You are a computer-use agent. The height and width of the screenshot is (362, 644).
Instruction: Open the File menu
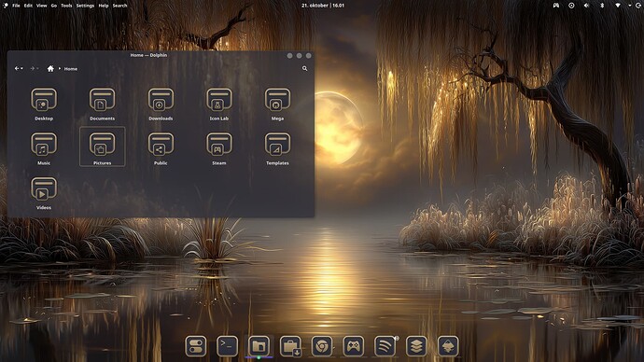(x=16, y=6)
